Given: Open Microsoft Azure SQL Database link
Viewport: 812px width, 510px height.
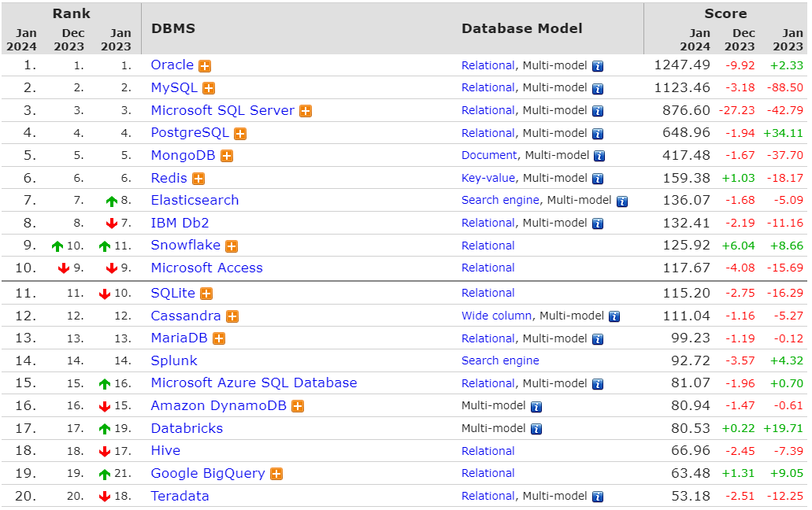Looking at the screenshot, I should tap(254, 383).
